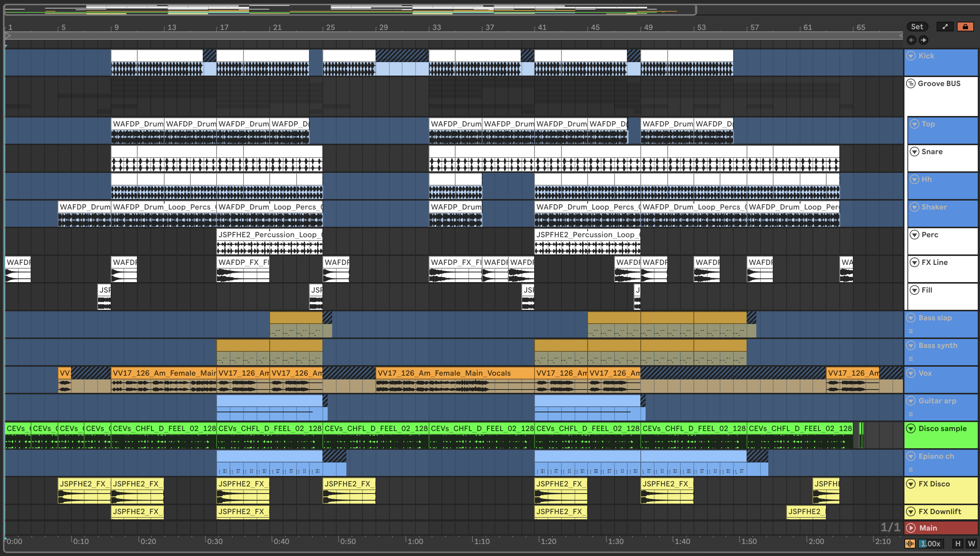Unfold the Disco sample track

911,428
